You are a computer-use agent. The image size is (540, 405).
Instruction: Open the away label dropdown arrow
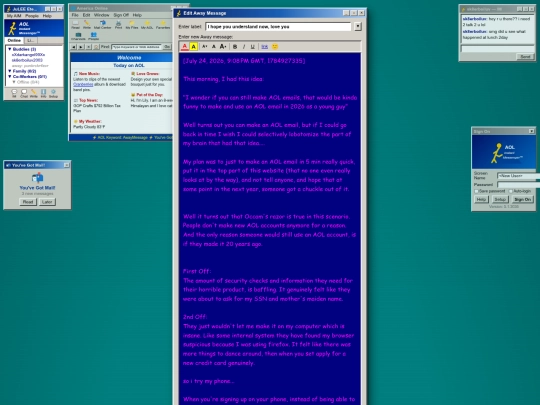click(358, 26)
